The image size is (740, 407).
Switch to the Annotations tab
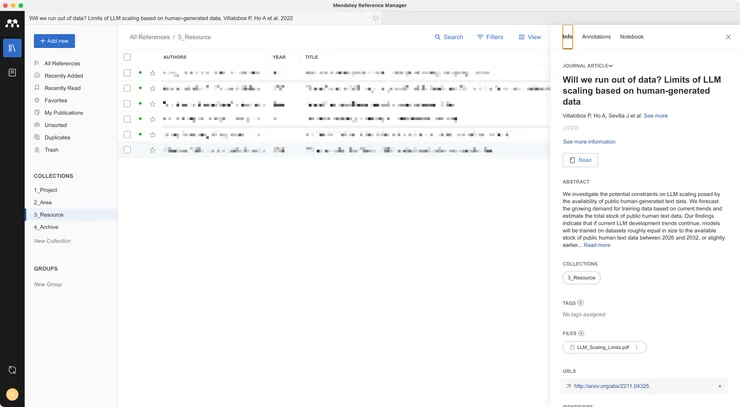596,37
